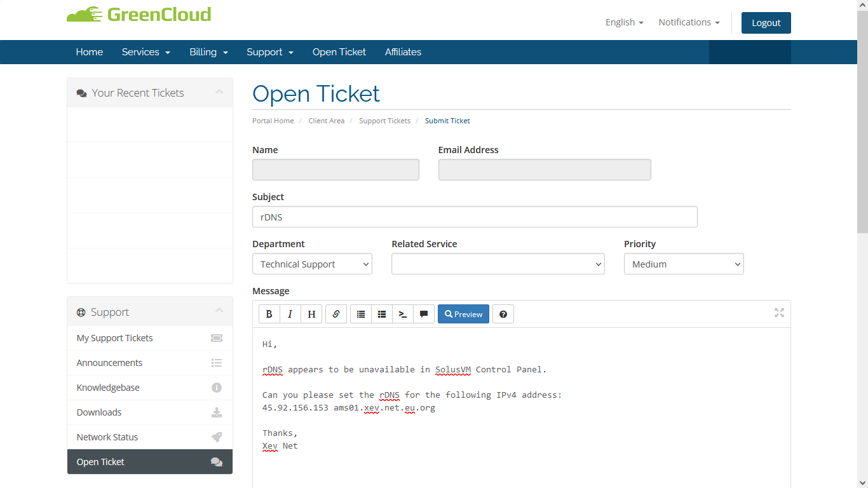
Task: Change the Priority dropdown from Medium
Action: pyautogui.click(x=684, y=264)
